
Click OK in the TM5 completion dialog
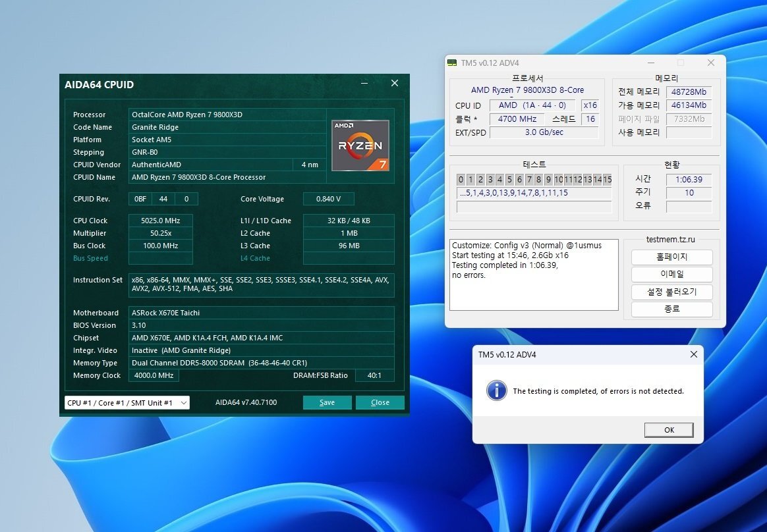(x=669, y=430)
